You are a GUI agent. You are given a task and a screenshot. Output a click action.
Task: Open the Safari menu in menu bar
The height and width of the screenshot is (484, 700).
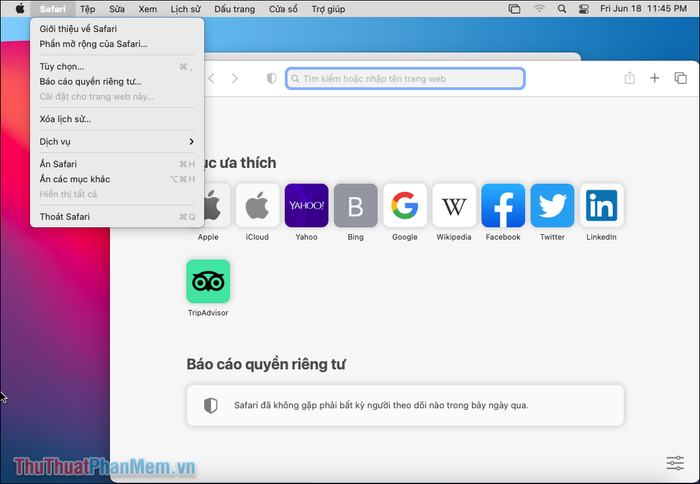(x=52, y=8)
